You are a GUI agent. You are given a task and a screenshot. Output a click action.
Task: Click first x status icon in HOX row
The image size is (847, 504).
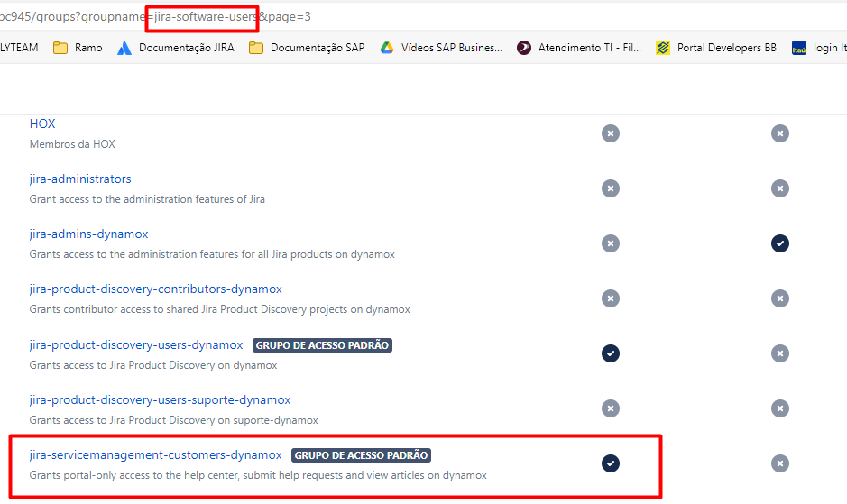(611, 133)
